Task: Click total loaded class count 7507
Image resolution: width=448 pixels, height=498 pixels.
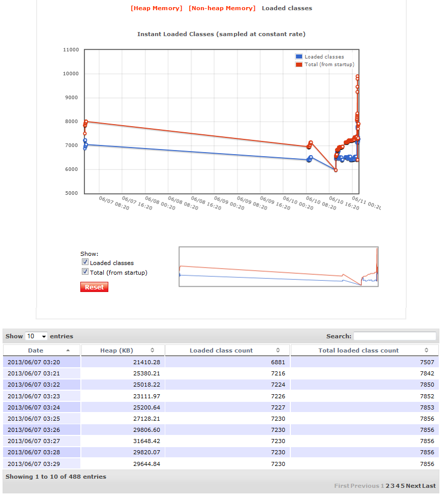Action: coord(427,362)
